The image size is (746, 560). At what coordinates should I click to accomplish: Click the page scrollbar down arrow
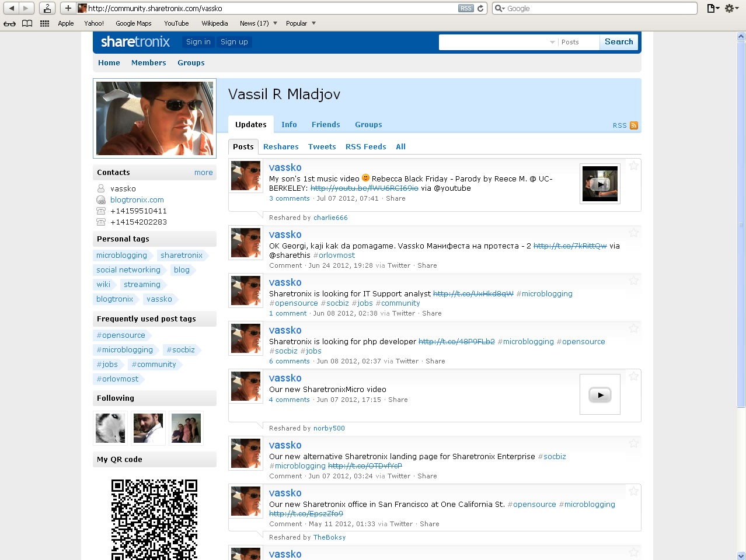click(741, 555)
